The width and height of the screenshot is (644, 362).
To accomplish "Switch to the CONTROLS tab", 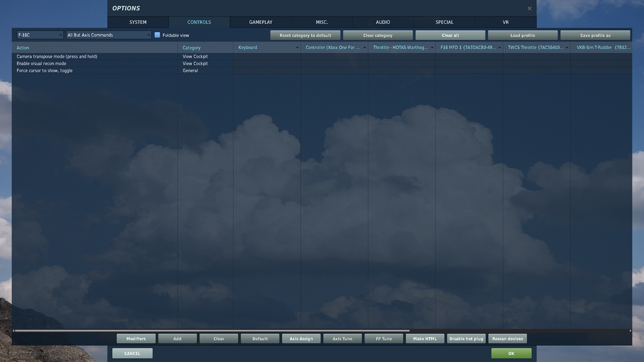I will click(199, 22).
